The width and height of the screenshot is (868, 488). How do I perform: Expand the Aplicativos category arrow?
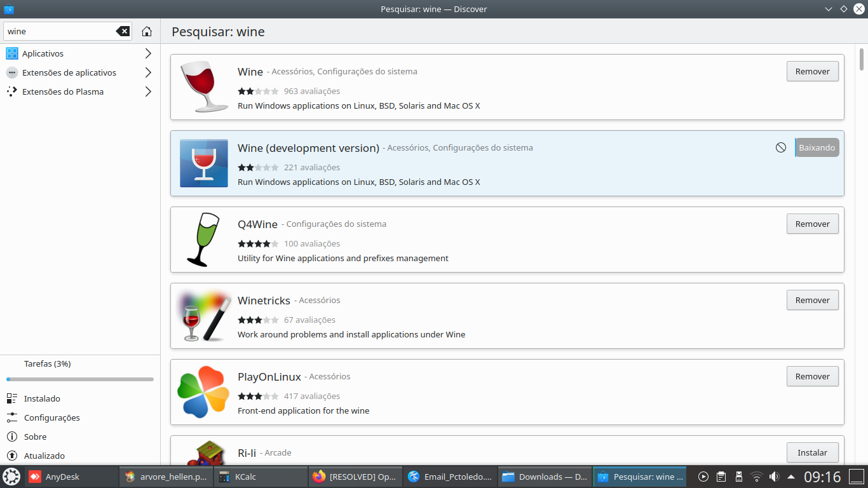pyautogui.click(x=148, y=53)
